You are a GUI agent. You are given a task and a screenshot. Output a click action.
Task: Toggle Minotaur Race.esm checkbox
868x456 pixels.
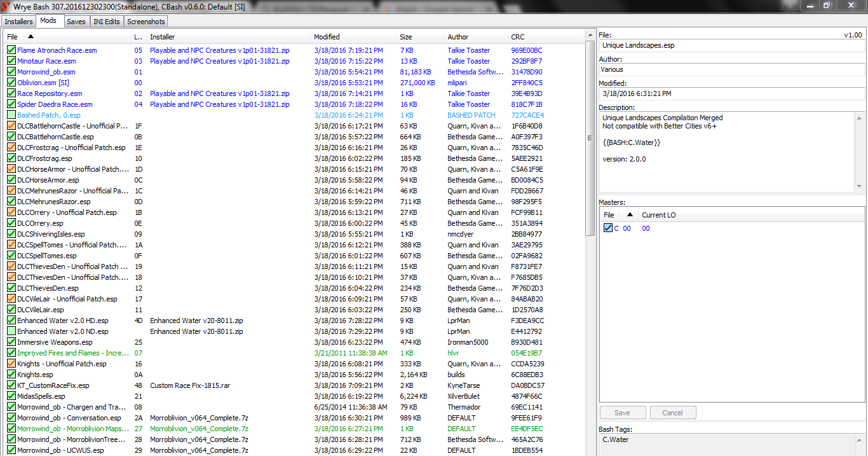point(11,61)
